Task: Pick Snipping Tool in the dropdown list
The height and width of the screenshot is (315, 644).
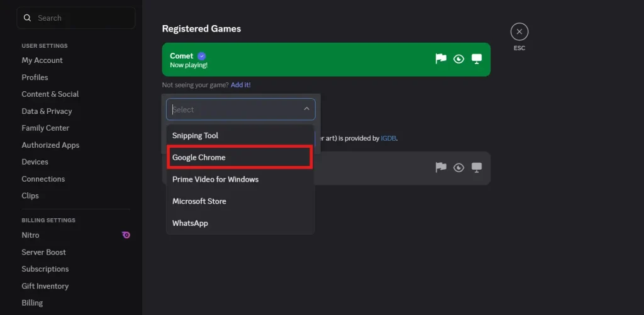Action: 196,136
